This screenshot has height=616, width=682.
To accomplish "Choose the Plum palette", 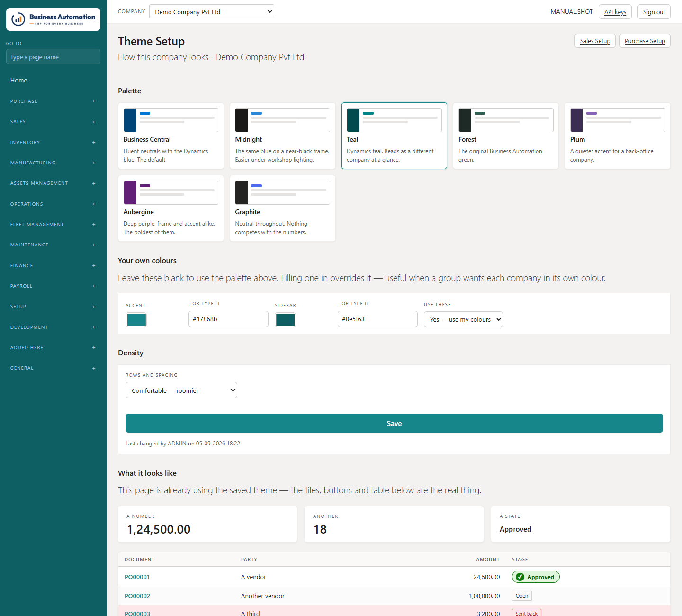I will click(x=618, y=136).
